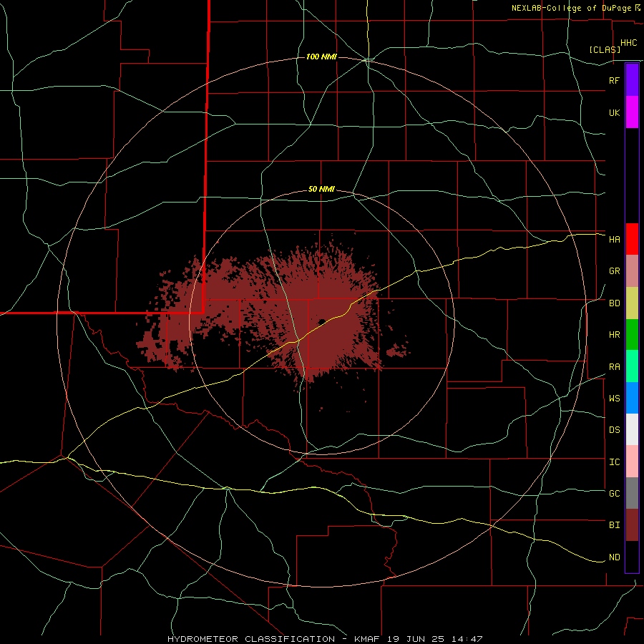The width and height of the screenshot is (644, 644).
Task: Click the HR legend label
Action: (x=614, y=335)
